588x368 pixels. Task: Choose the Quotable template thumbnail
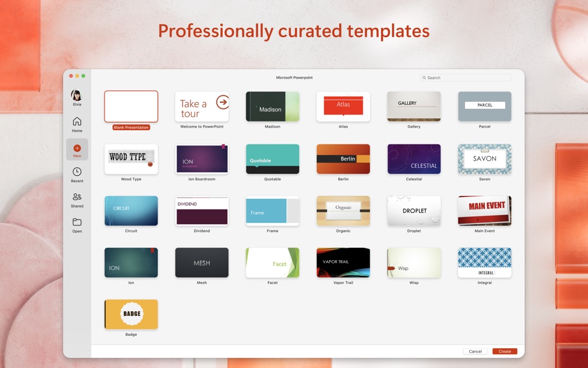272,159
